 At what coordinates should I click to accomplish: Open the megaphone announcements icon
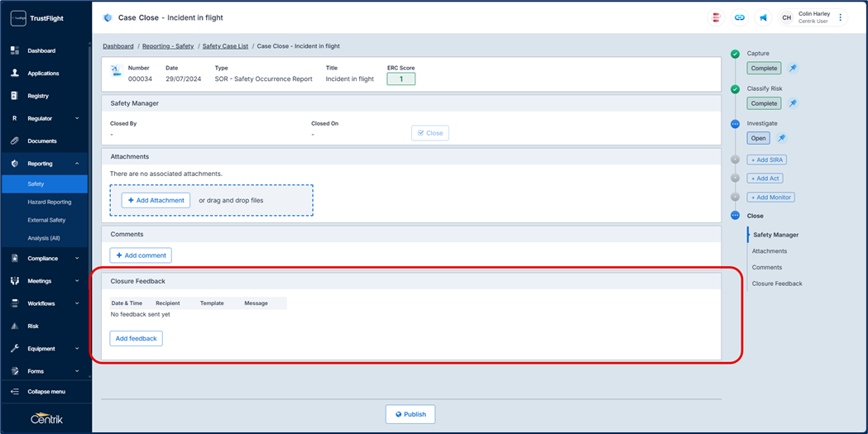click(763, 17)
